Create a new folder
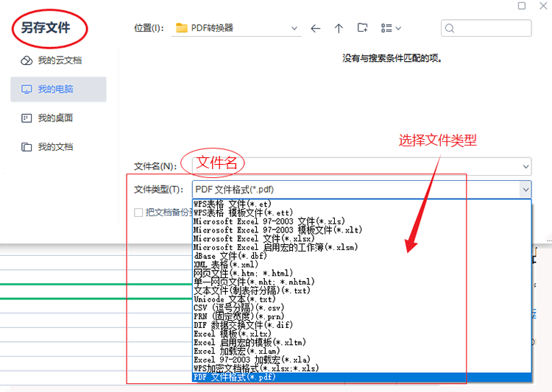Viewport: 552px width, 392px height. (x=362, y=28)
